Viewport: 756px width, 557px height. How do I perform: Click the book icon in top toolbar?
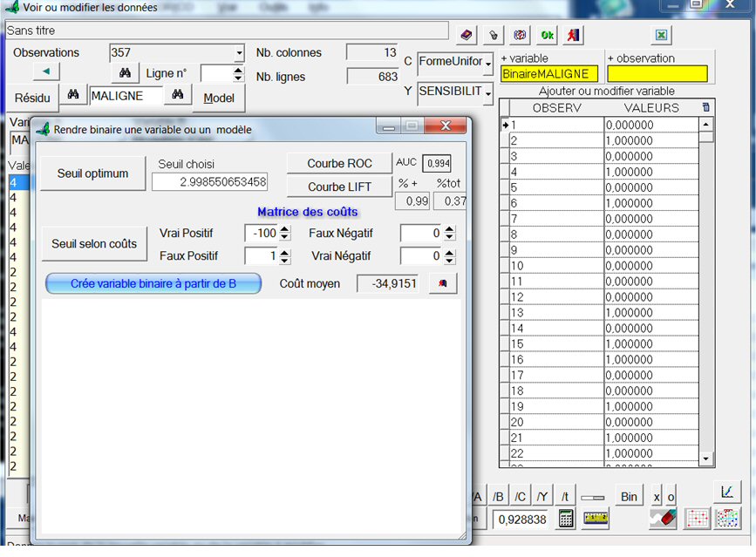coord(467,35)
